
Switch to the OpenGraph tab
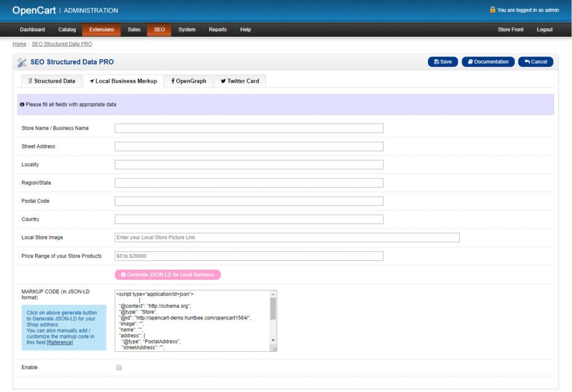[x=189, y=81]
